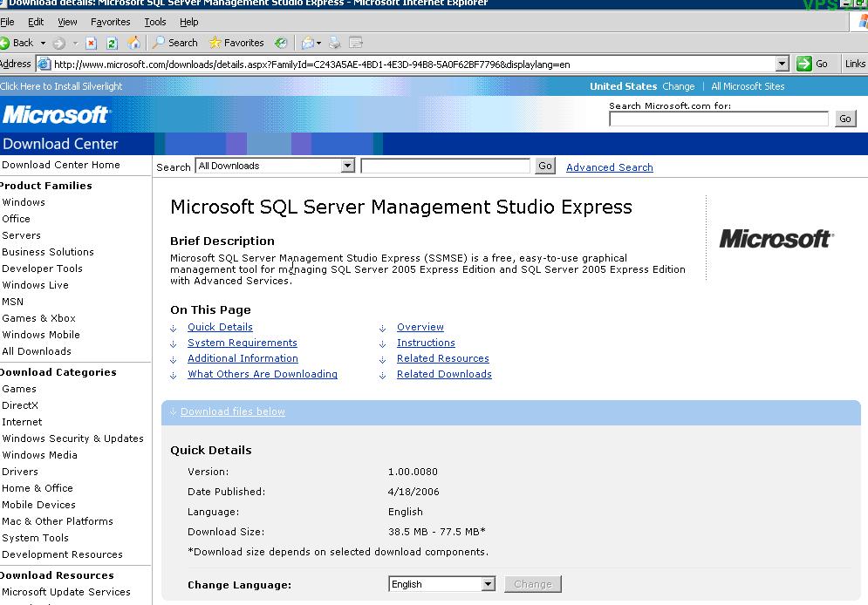Open the Favorites menu
868x605 pixels.
point(111,22)
